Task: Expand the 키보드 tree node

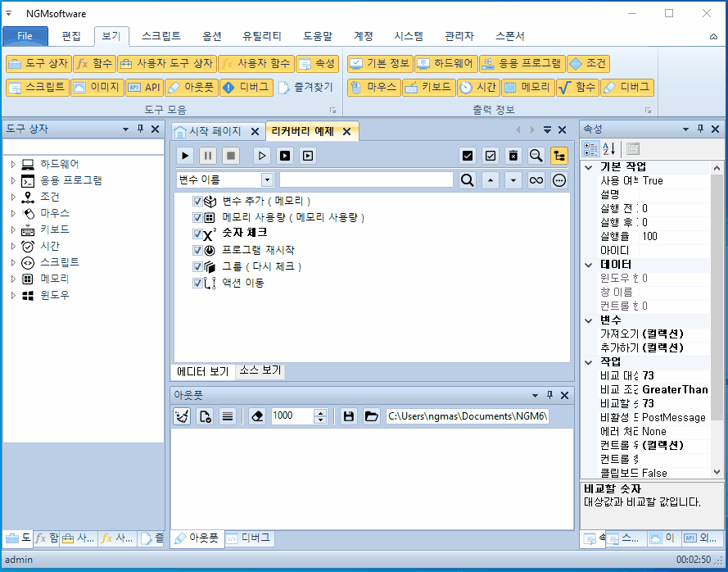Action: pyautogui.click(x=13, y=229)
